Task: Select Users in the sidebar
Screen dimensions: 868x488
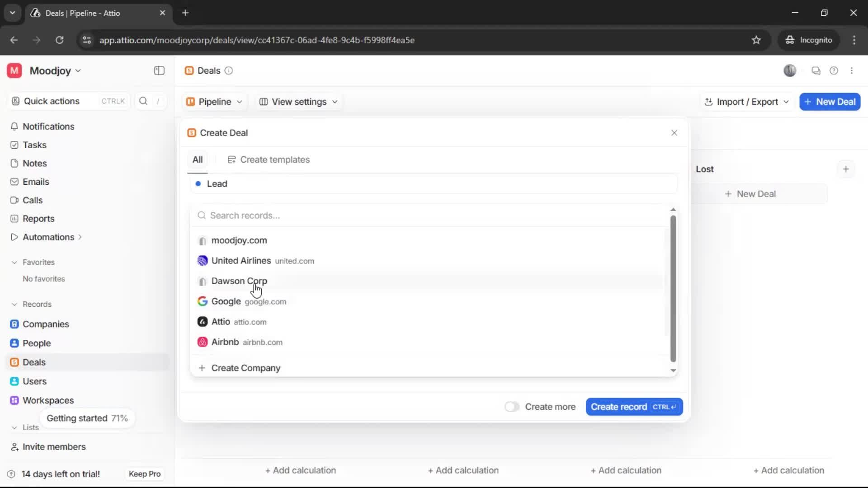Action: pyautogui.click(x=34, y=381)
